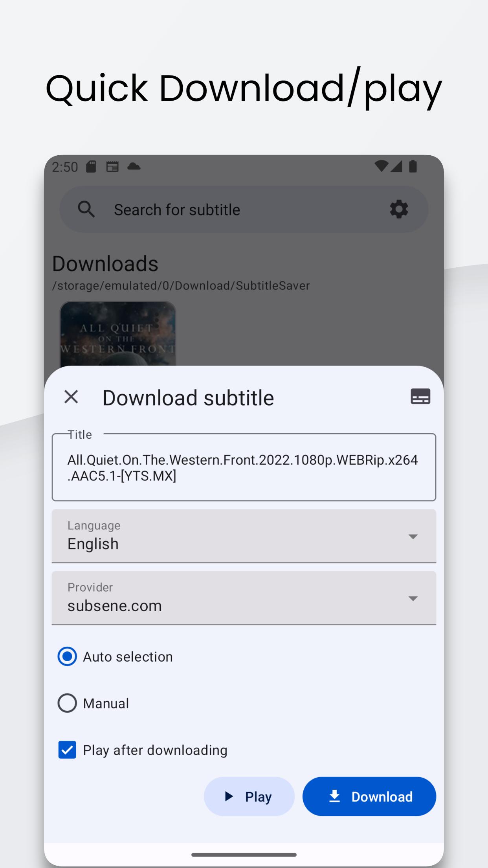Uncheck Play after downloading checkbox
Viewport: 488px width, 868px height.
(67, 750)
